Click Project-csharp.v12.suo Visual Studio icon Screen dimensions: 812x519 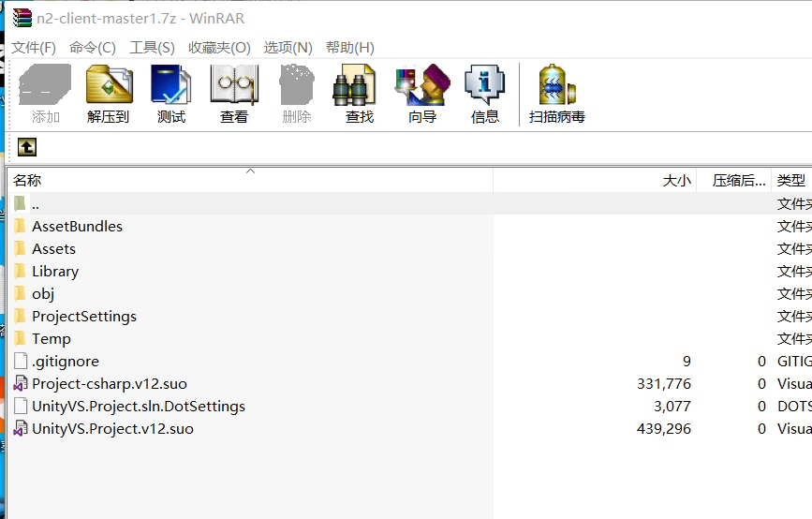[21, 383]
